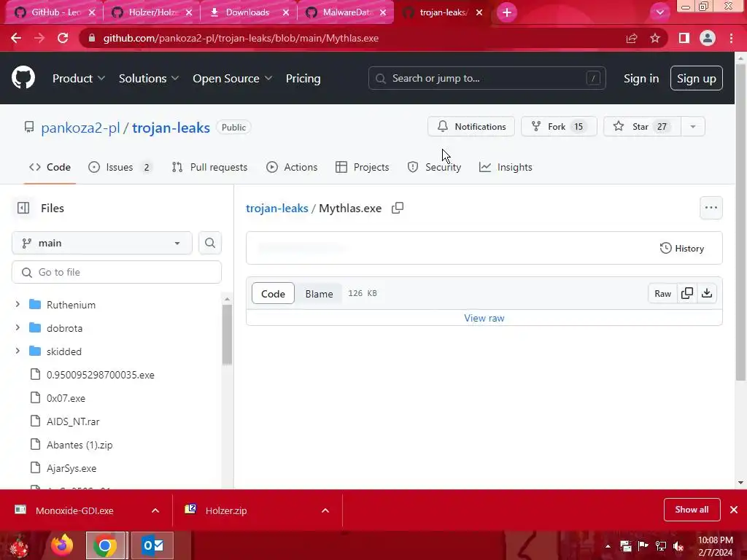Screen dimensions: 747x560
Task: Open Holzer.zip download options arrow
Action: click(325, 510)
